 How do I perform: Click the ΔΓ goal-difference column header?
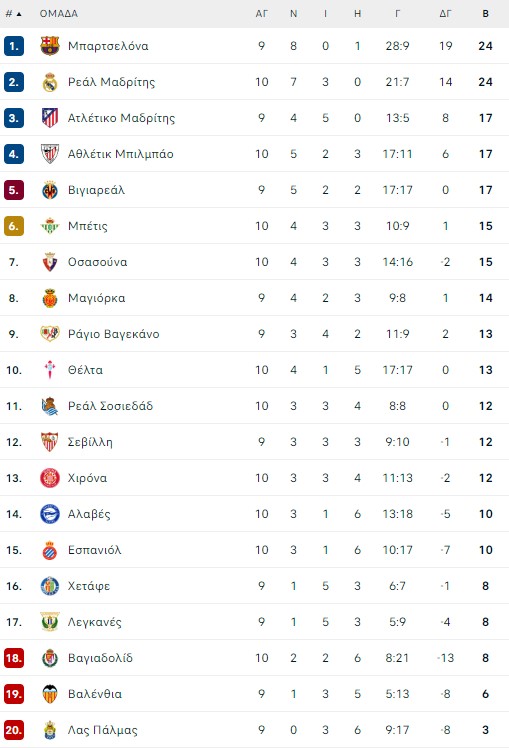[445, 14]
